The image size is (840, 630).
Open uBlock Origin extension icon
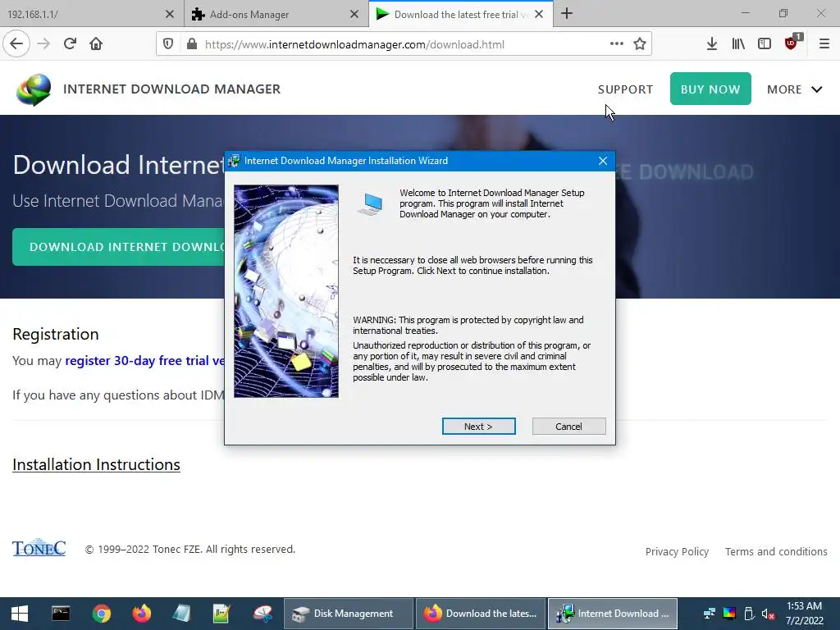click(792, 43)
